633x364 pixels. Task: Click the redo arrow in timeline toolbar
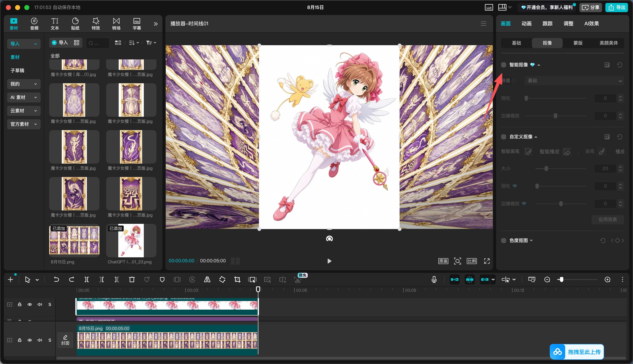pyautogui.click(x=72, y=279)
